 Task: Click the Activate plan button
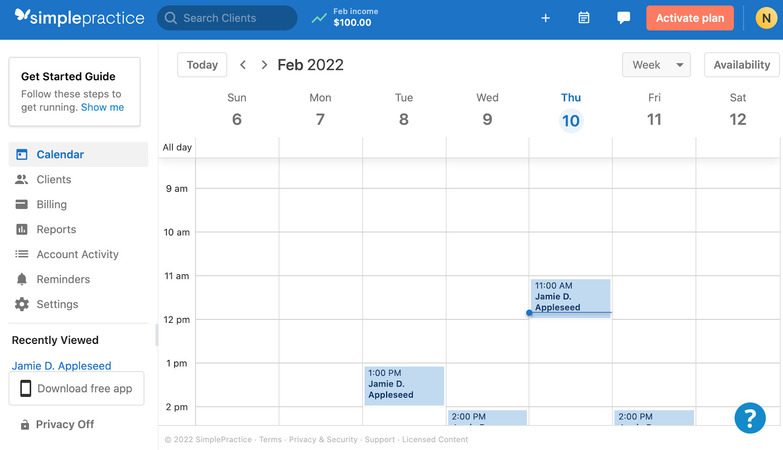pos(690,18)
